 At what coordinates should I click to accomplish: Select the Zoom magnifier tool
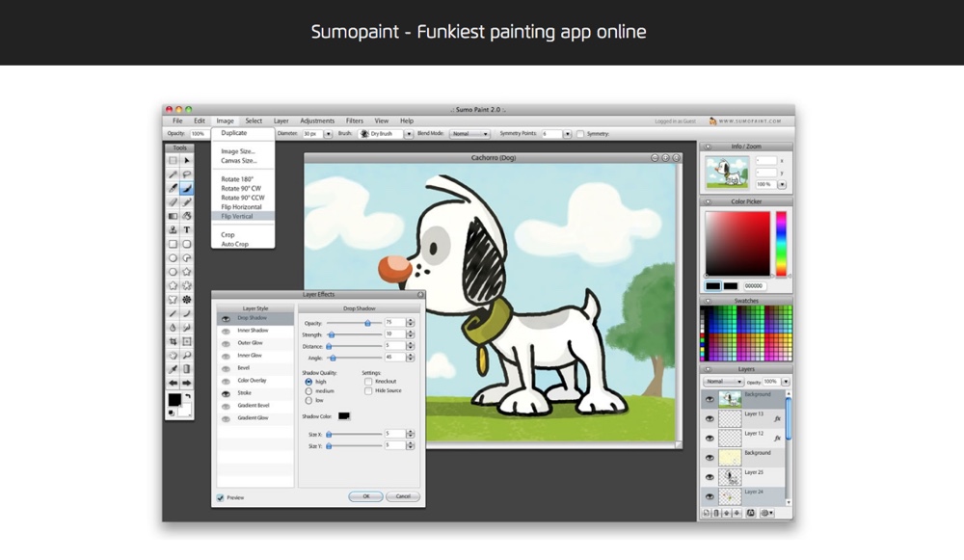coord(187,356)
